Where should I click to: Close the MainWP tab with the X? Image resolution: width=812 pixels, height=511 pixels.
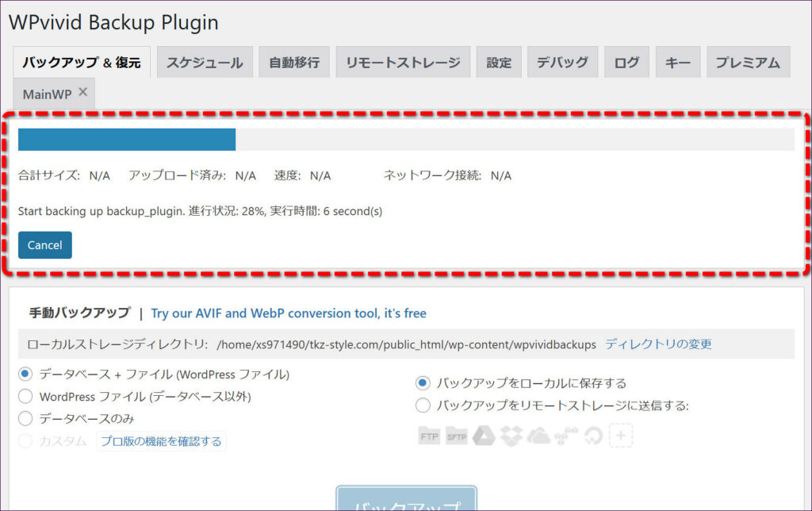(x=83, y=94)
